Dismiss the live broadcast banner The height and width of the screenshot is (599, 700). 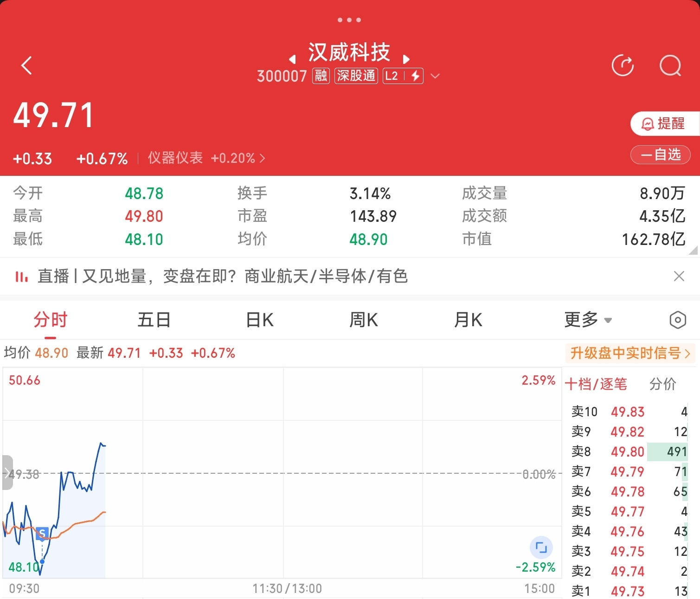point(679,276)
